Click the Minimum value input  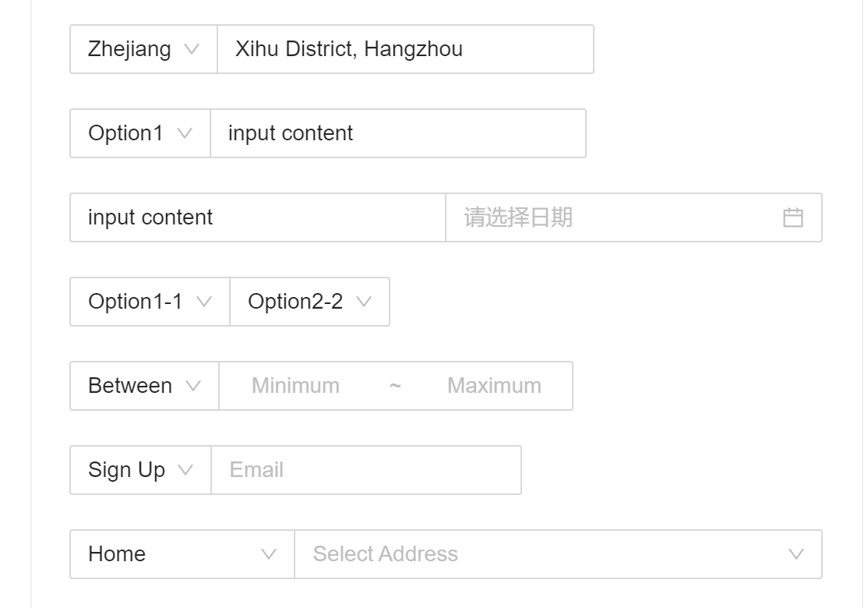[296, 386]
